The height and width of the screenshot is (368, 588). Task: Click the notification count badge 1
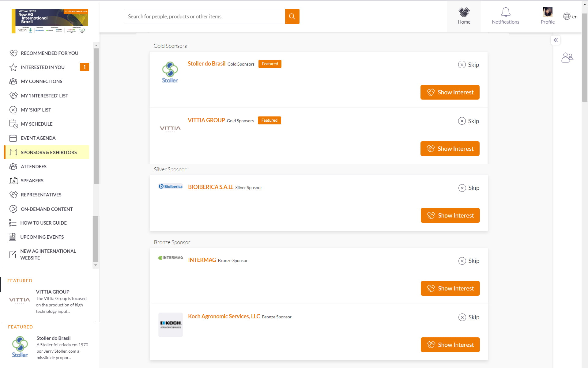(x=85, y=67)
